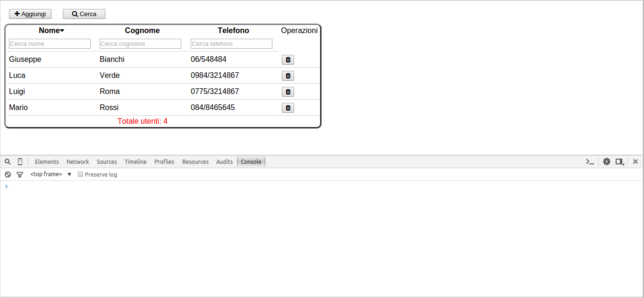The height and width of the screenshot is (298, 644).
Task: Toggle device emulation mode in DevTools
Action: pos(20,162)
